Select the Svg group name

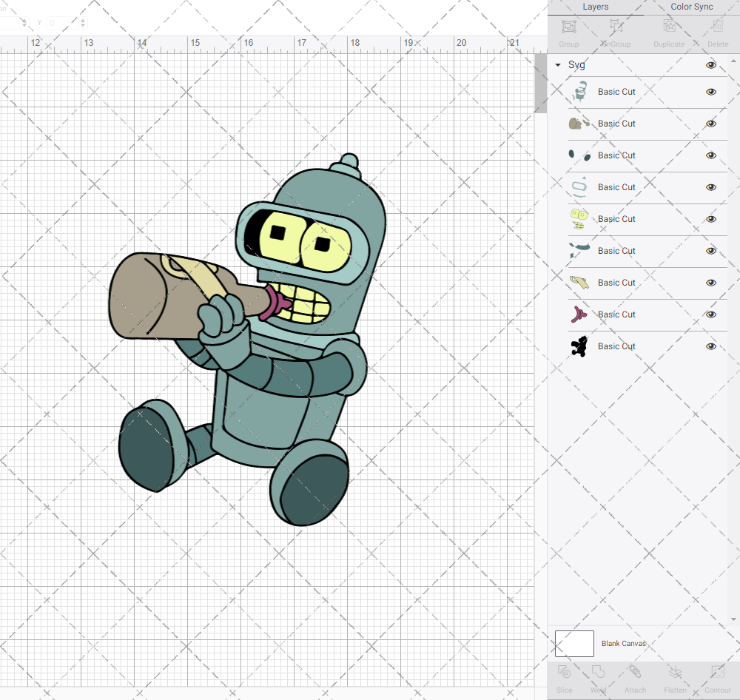(x=576, y=64)
